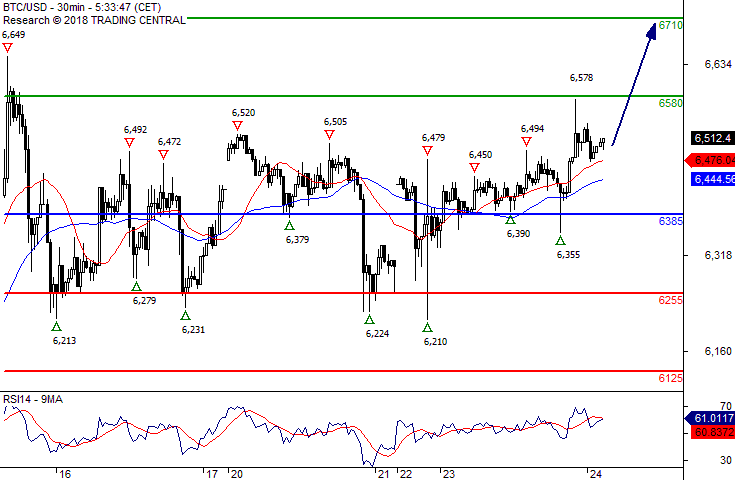This screenshot has width=735, height=480.
Task: Click the 6,213 trough label
Action: [x=64, y=341]
